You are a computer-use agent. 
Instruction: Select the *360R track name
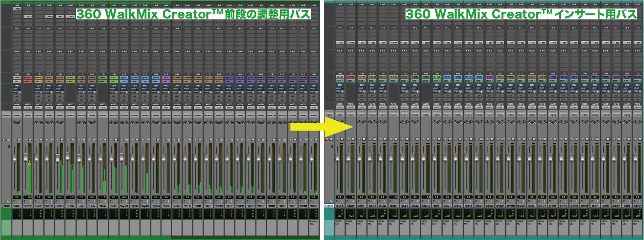(17, 206)
